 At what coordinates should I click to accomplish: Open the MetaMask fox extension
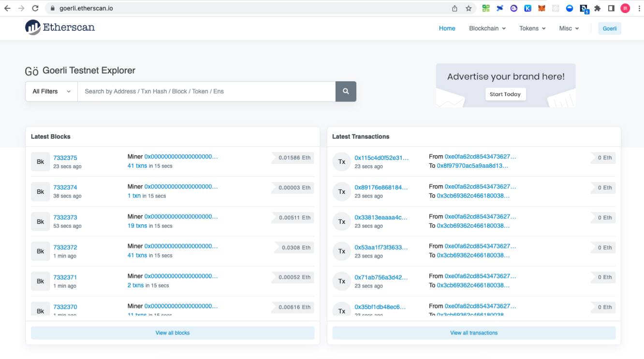click(x=542, y=8)
